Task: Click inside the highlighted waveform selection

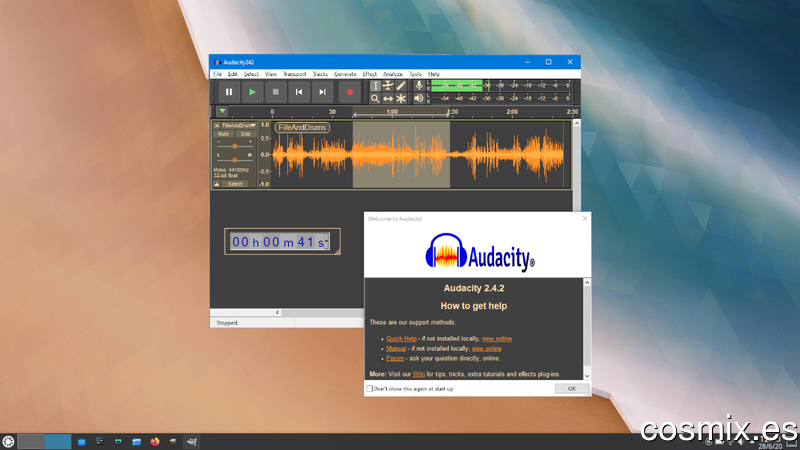Action: tap(401, 155)
